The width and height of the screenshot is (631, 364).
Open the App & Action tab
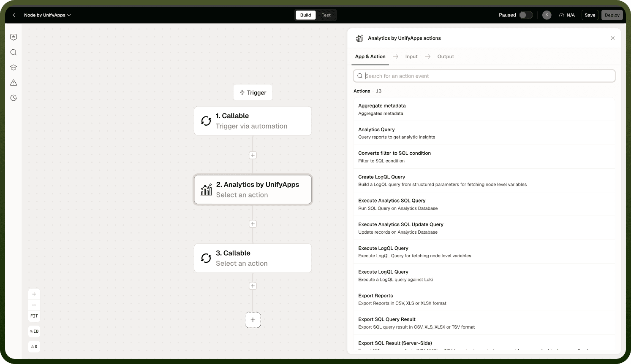pos(370,57)
